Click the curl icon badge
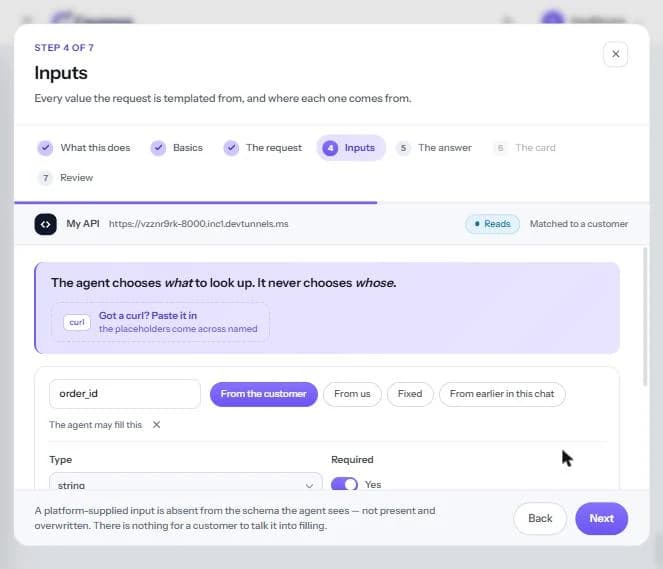Viewport: 663px width, 569px height. pyautogui.click(x=77, y=322)
